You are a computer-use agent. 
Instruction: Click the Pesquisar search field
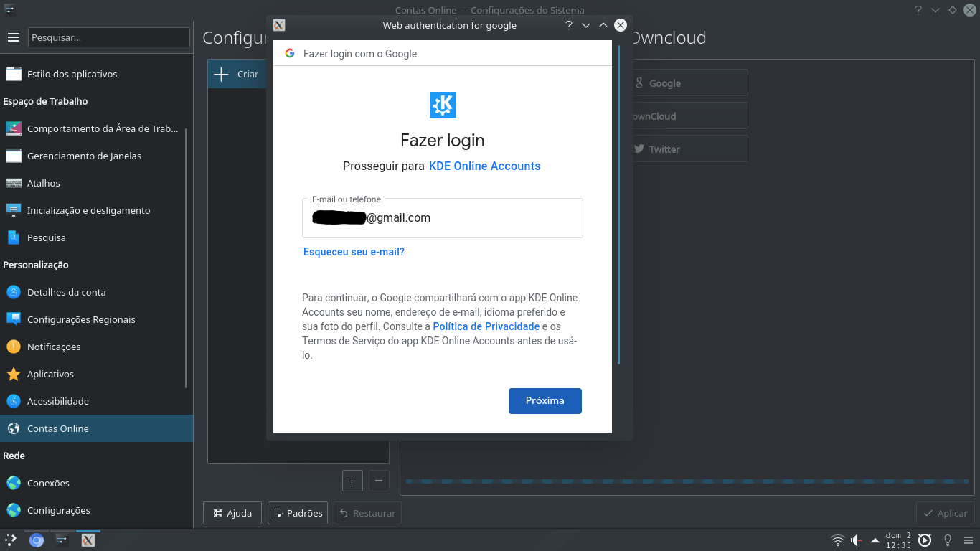click(x=109, y=37)
